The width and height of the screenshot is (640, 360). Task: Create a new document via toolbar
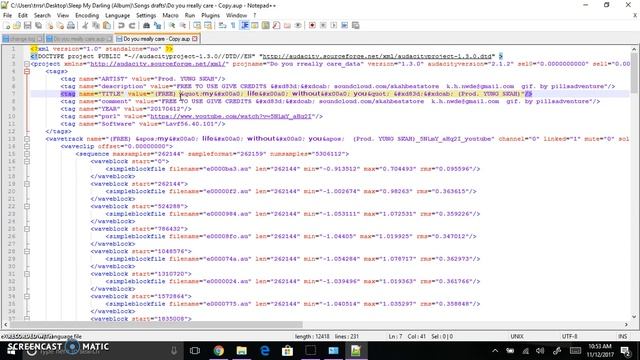7,26
